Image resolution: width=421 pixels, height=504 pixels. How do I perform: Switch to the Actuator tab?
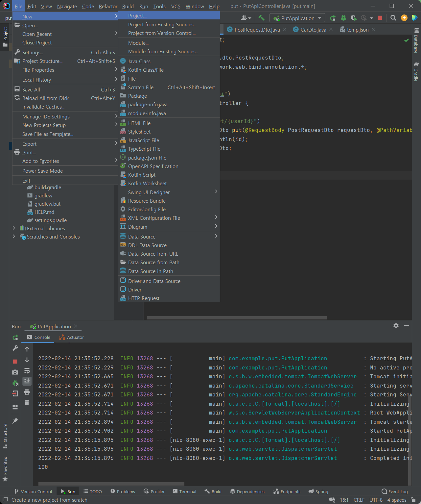pos(72,337)
